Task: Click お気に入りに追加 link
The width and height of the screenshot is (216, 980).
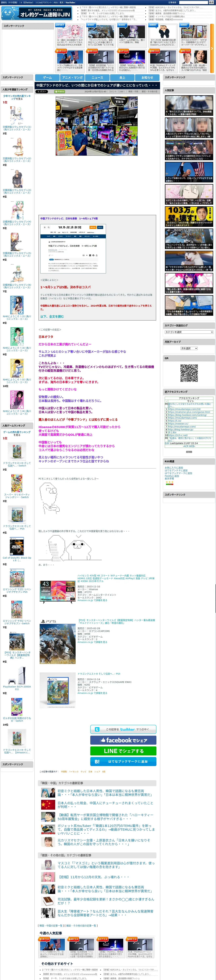Action: [174, 468]
